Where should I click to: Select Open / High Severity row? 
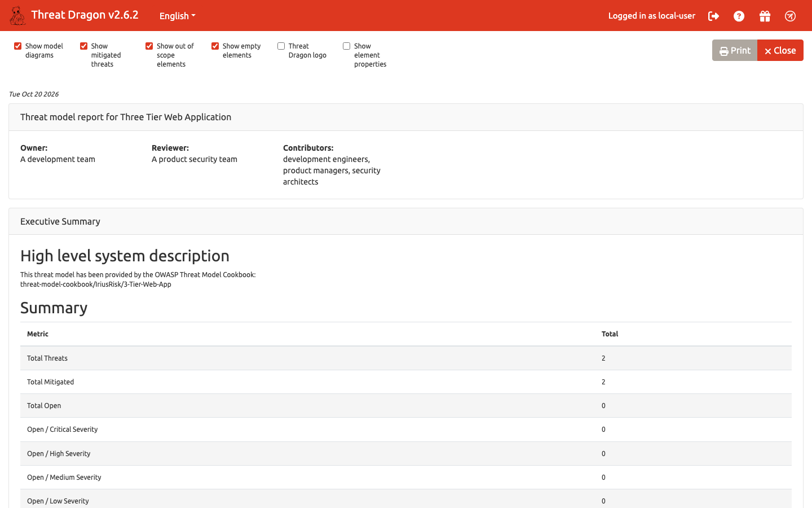tap(406, 454)
